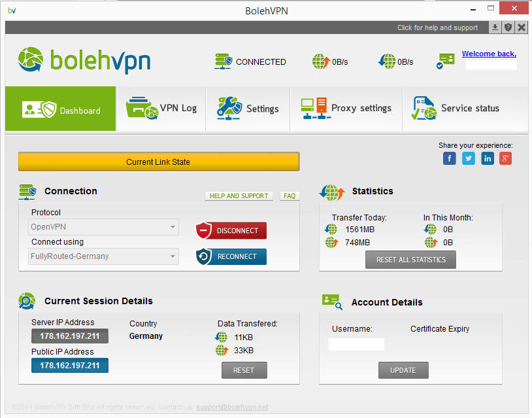
Task: Switch to the VPN Log tab
Action: (x=161, y=109)
